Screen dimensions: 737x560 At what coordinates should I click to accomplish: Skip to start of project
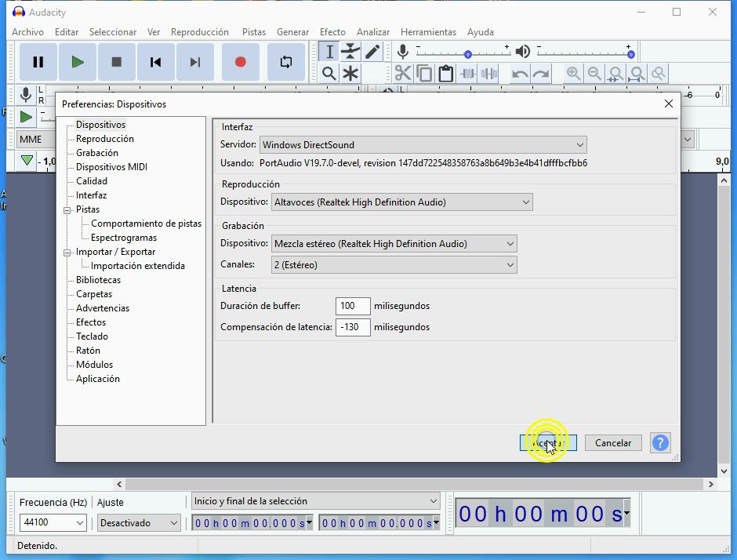(x=155, y=62)
